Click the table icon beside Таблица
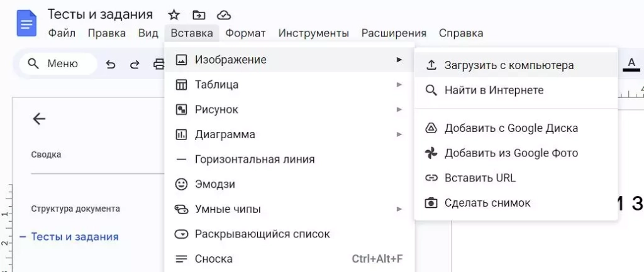 click(x=181, y=85)
